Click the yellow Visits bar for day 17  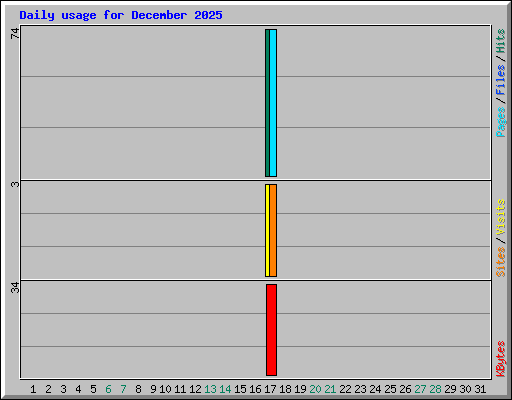pyautogui.click(x=267, y=230)
